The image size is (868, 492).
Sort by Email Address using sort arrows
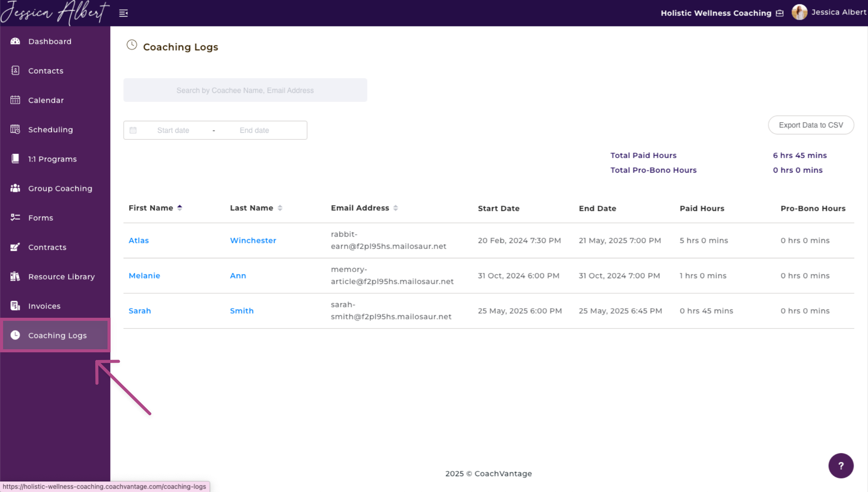(x=395, y=208)
